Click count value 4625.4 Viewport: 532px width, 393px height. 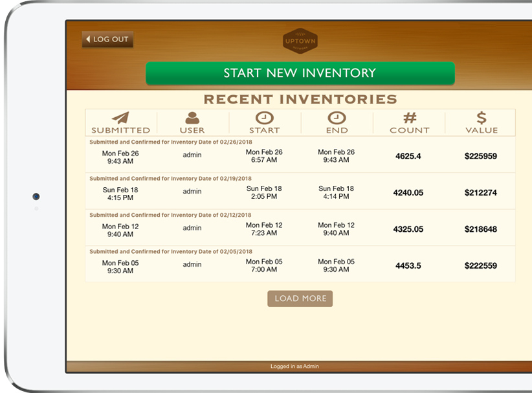pyautogui.click(x=408, y=156)
